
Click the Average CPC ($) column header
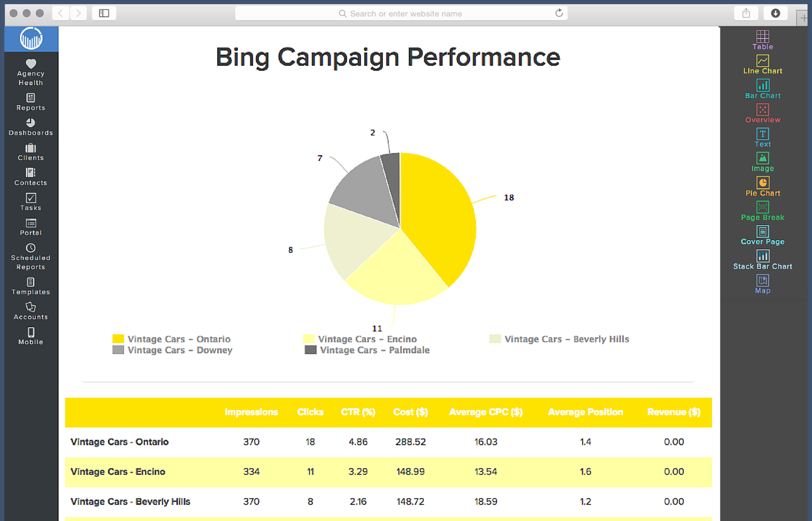point(486,412)
